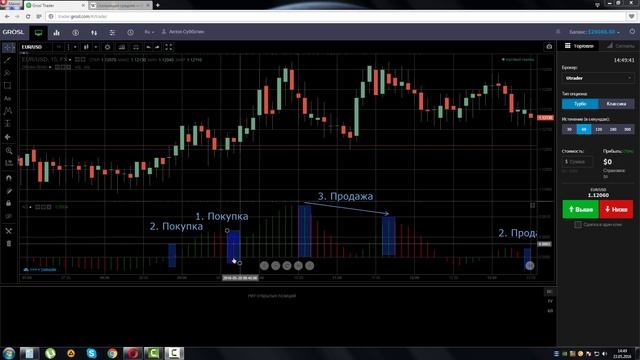Toggle fullscreen chart mode
The image size is (640, 360).
(169, 47)
